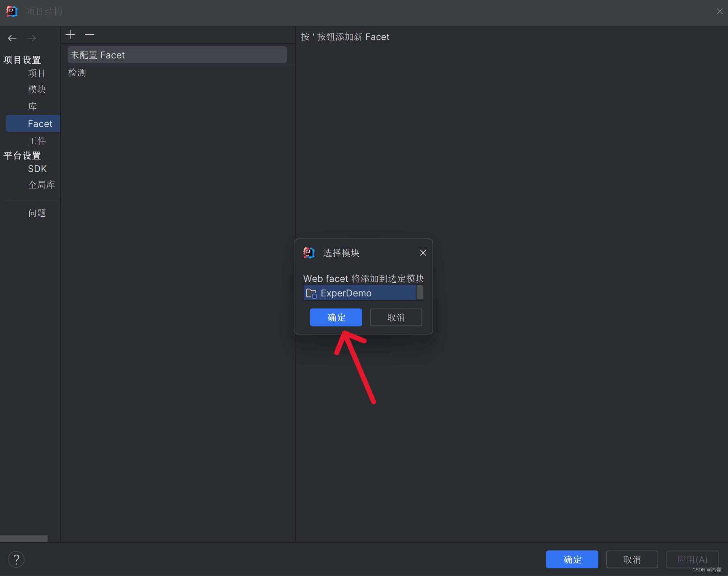The height and width of the screenshot is (576, 728).
Task: Click the back navigation arrow
Action: tap(12, 38)
